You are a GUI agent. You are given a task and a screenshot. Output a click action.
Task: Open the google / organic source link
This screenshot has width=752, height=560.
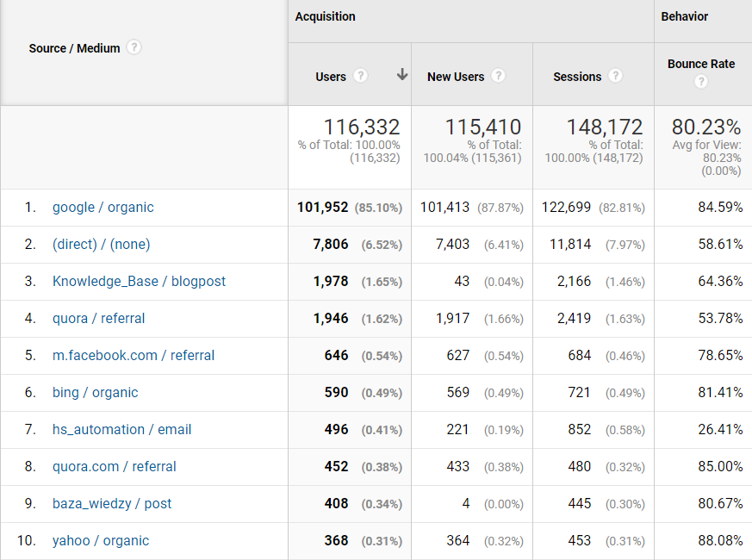(x=103, y=208)
